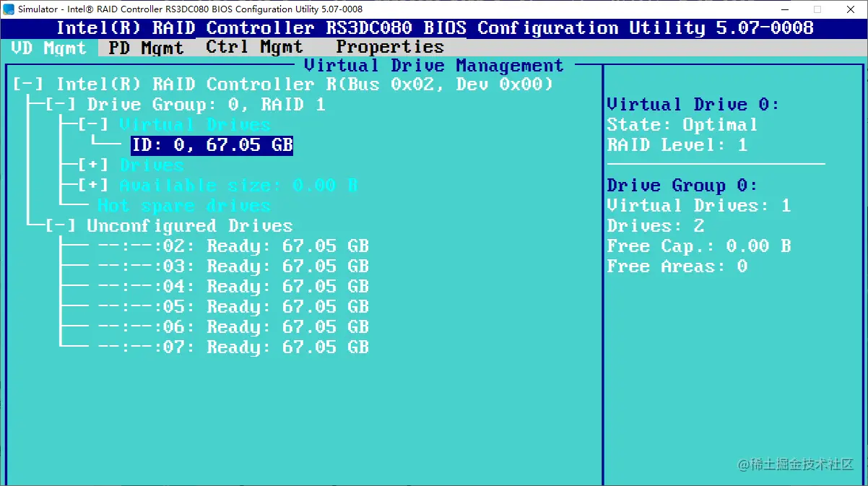Click the Free Cap.: 0.00 B property
The height and width of the screenshot is (486, 868).
[698, 246]
